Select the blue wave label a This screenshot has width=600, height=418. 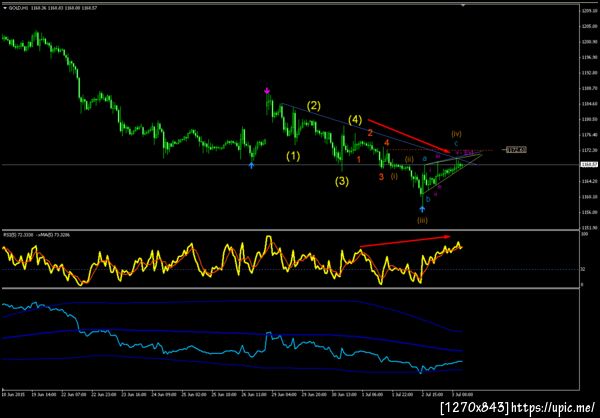424,158
